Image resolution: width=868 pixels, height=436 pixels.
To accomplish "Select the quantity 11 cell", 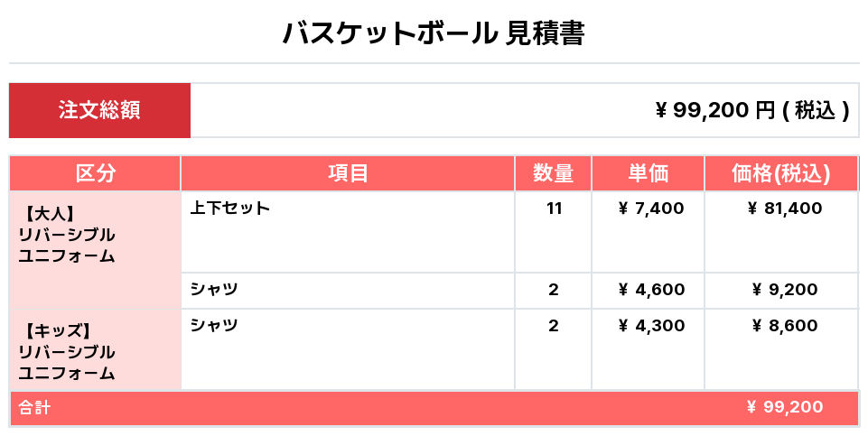I will coord(554,209).
